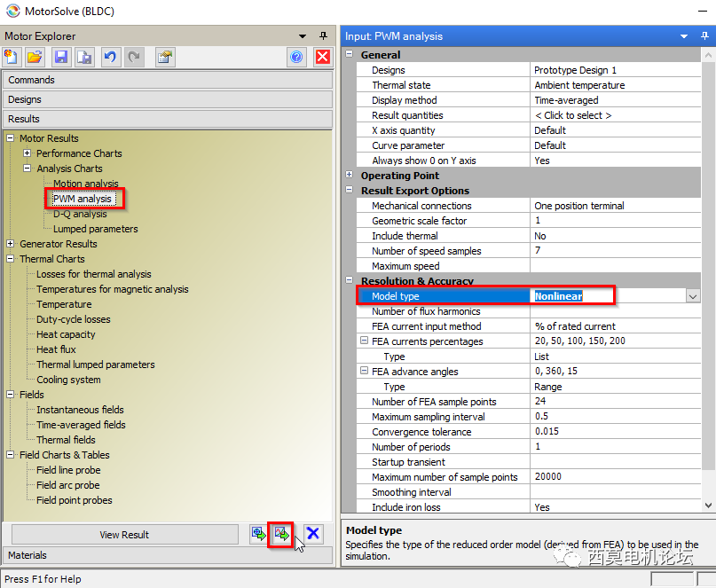Undo the last action with the blue arrow
Viewport: 716px width, 588px height.
(110, 57)
